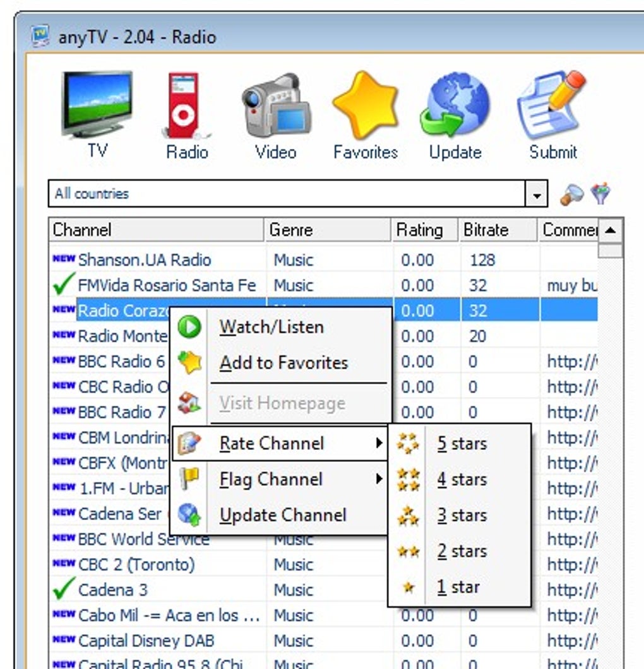Screen dimensions: 644x669
Task: Open the Video camcorder icon
Action: click(x=277, y=105)
